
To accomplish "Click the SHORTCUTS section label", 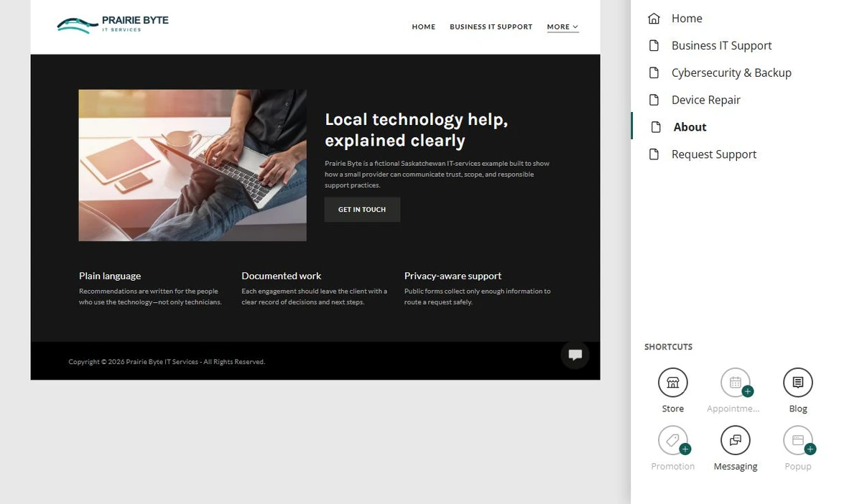I will click(669, 347).
